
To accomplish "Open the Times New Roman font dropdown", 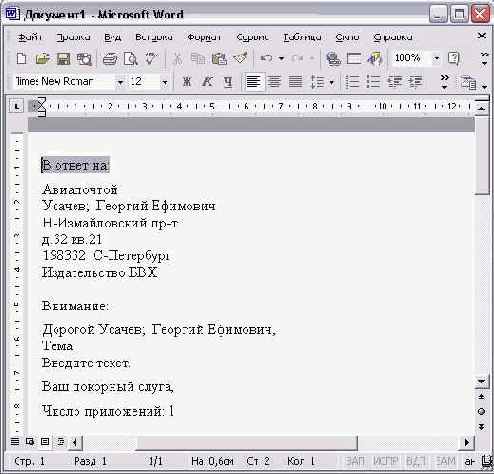I will tap(120, 82).
